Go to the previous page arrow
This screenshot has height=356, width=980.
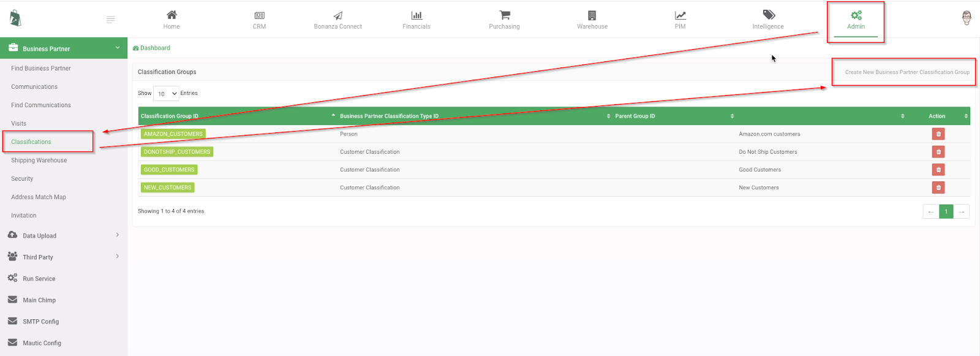pos(931,211)
